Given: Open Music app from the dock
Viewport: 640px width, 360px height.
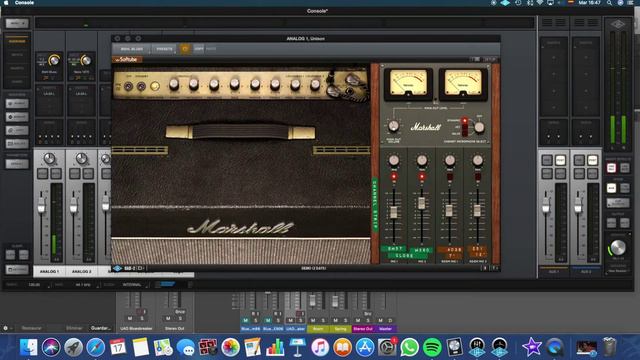Looking at the screenshot, I should (320, 347).
